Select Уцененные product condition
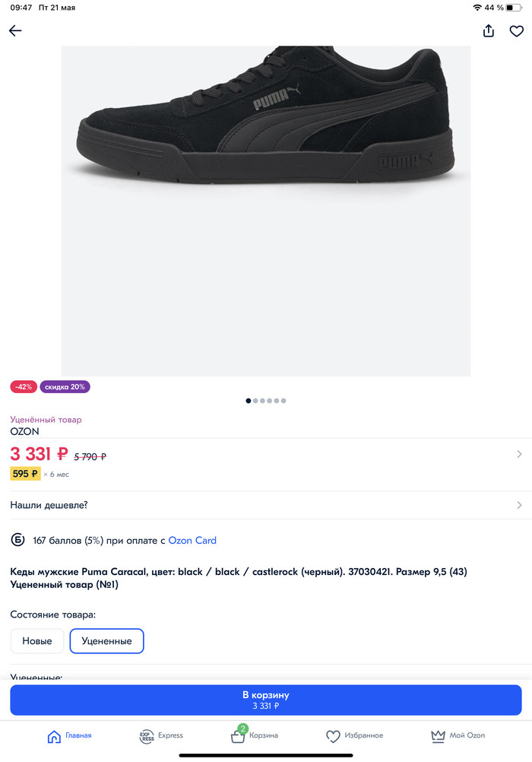Image resolution: width=532 pixels, height=762 pixels. 106,641
